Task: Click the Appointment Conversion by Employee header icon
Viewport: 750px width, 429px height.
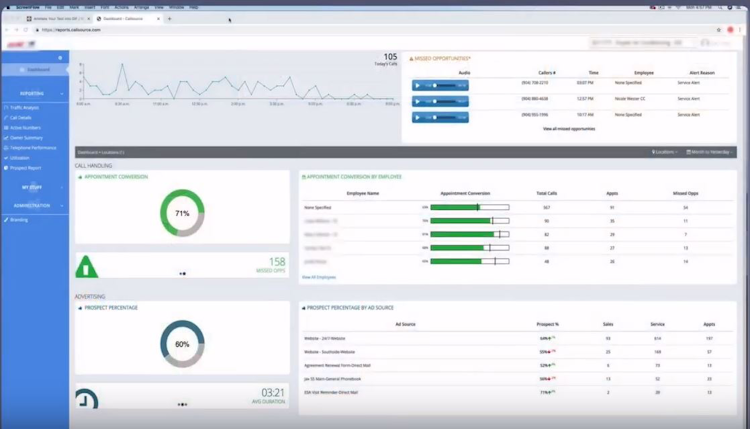Action: (304, 177)
